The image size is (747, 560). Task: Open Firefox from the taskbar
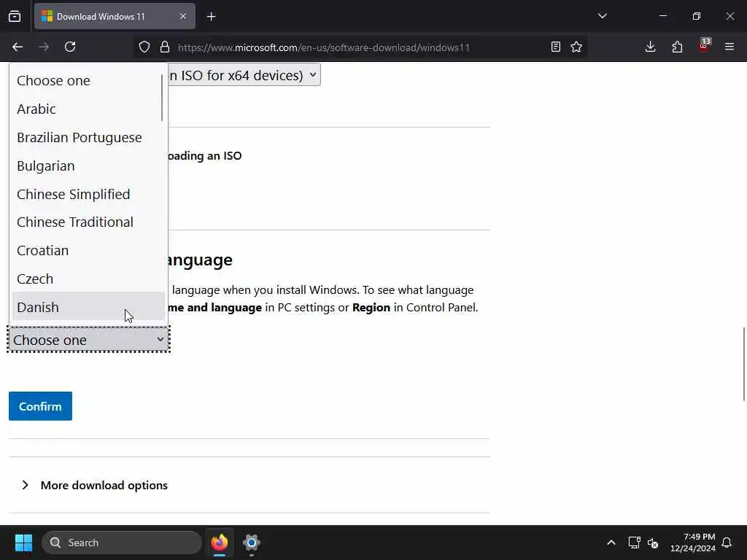pyautogui.click(x=220, y=542)
